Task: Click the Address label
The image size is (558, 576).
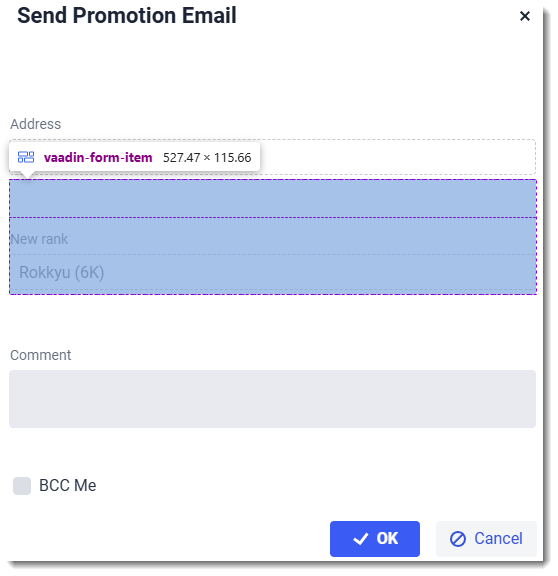Action: pos(35,124)
